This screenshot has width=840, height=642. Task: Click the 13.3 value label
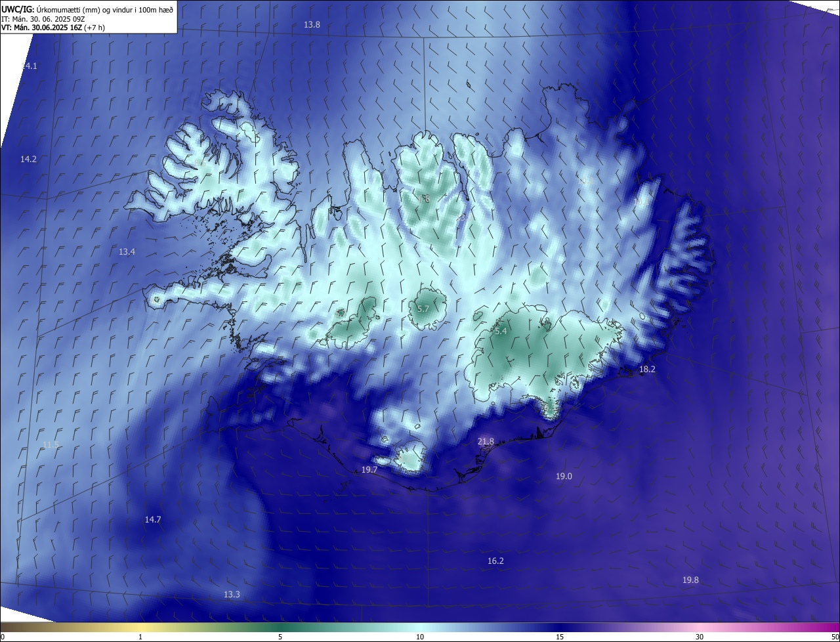coord(232,595)
